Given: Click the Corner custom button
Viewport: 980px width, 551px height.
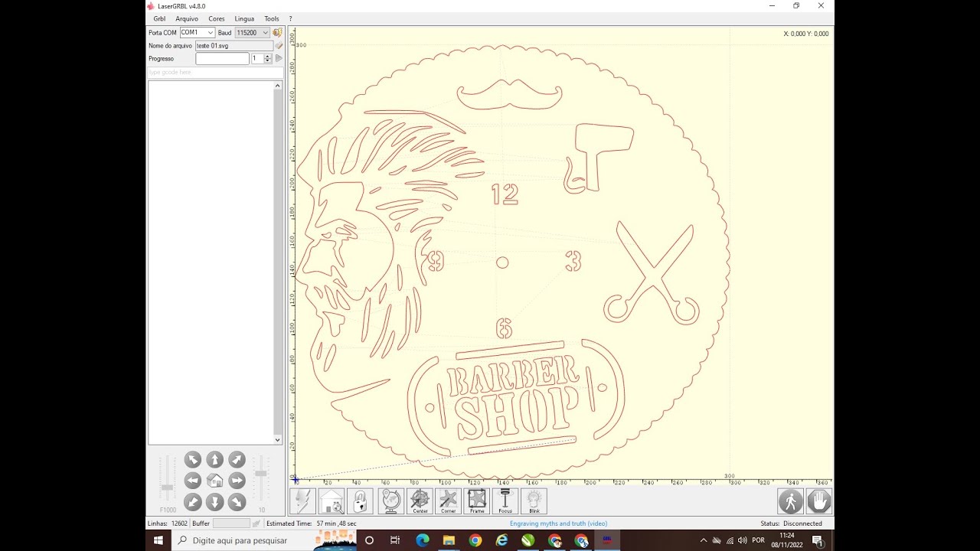Looking at the screenshot, I should coord(449,501).
